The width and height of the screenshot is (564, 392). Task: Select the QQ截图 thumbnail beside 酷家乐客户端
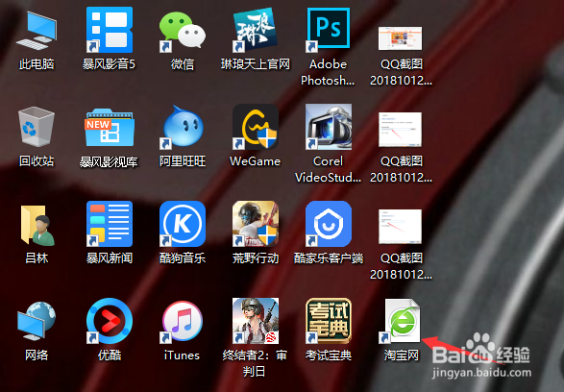coord(401,226)
